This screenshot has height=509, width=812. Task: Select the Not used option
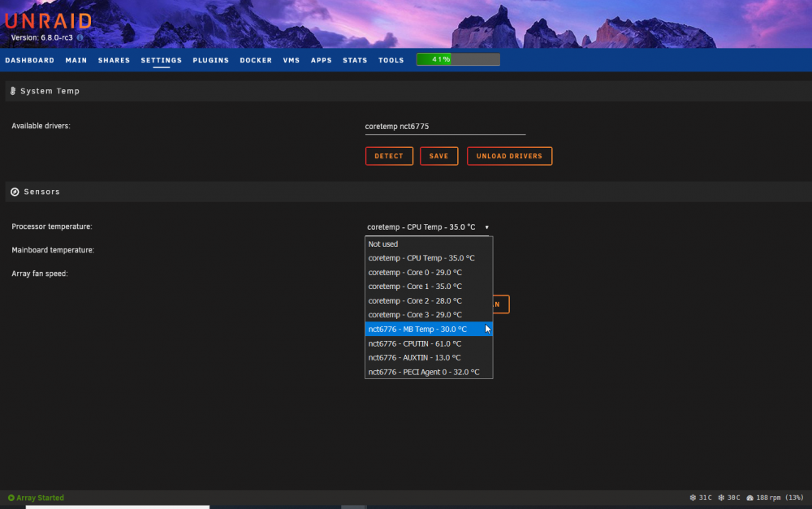[x=429, y=244]
